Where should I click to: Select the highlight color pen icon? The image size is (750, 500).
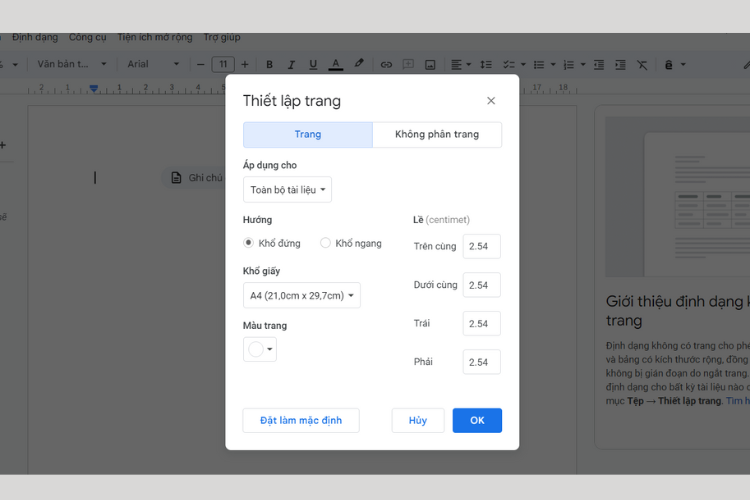click(x=359, y=64)
